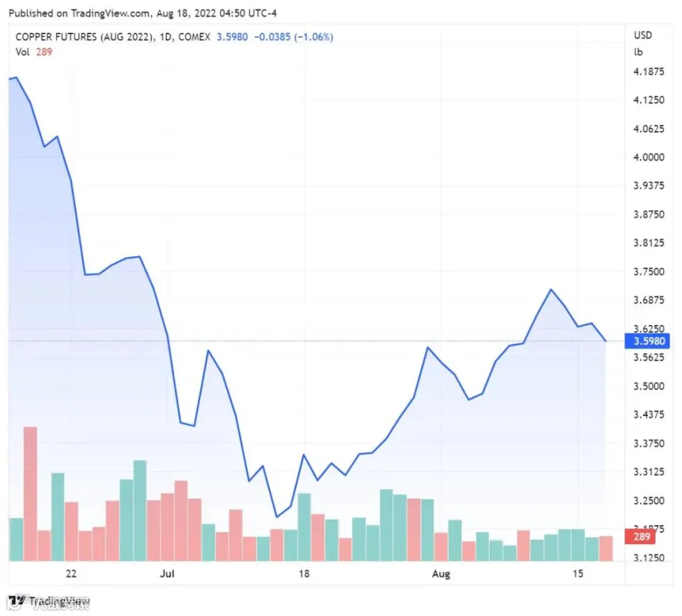Select the 15 date on time axis
This screenshot has width=682, height=616.
pos(577,574)
